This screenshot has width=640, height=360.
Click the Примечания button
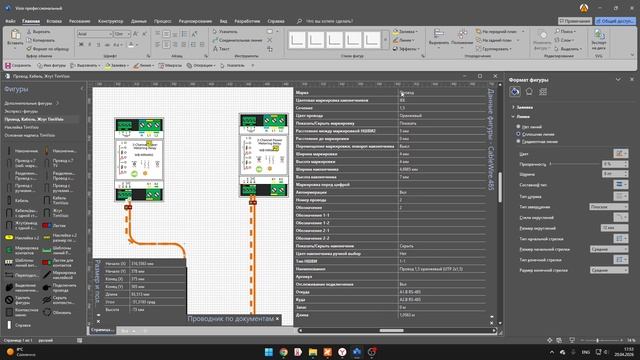575,21
